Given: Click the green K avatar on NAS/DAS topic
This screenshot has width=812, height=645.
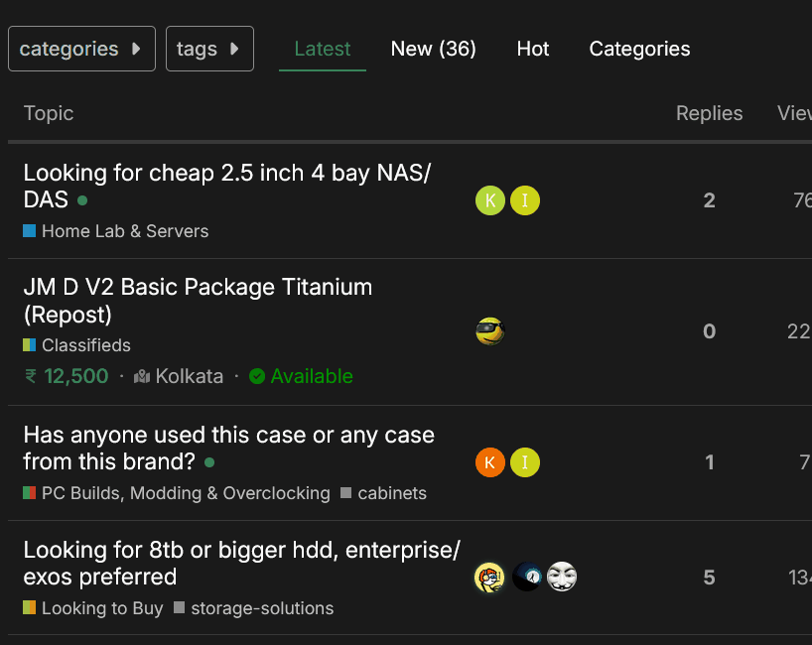Looking at the screenshot, I should point(489,200).
